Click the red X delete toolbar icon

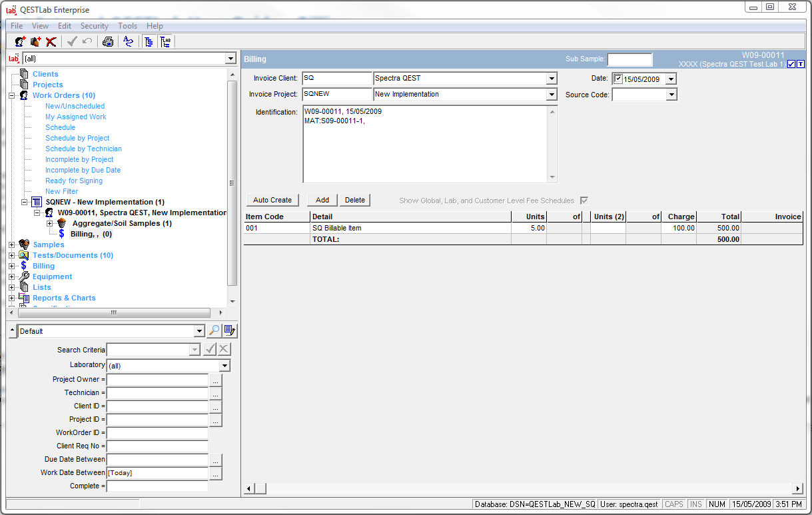tap(51, 42)
